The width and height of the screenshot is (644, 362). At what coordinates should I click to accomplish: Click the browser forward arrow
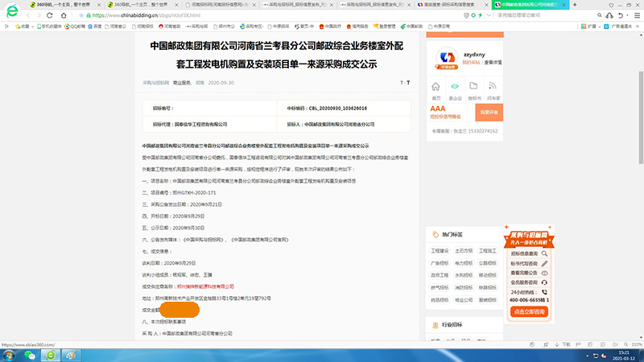click(39, 15)
